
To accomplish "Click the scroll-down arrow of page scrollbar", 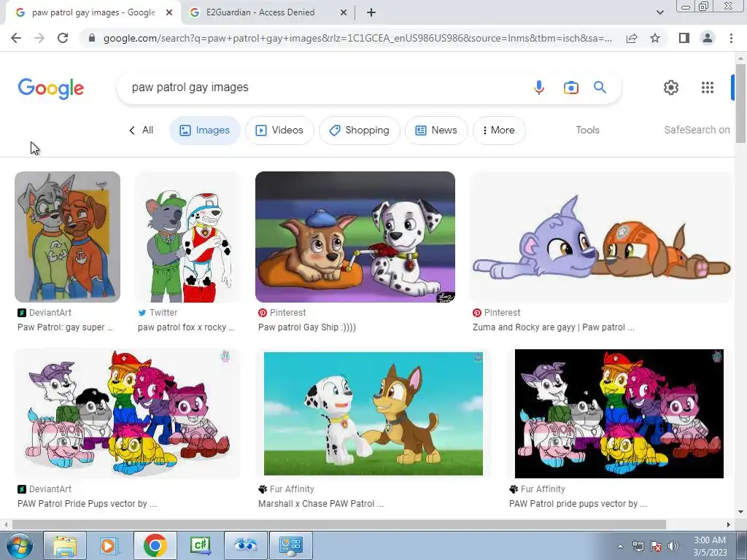I will (740, 512).
